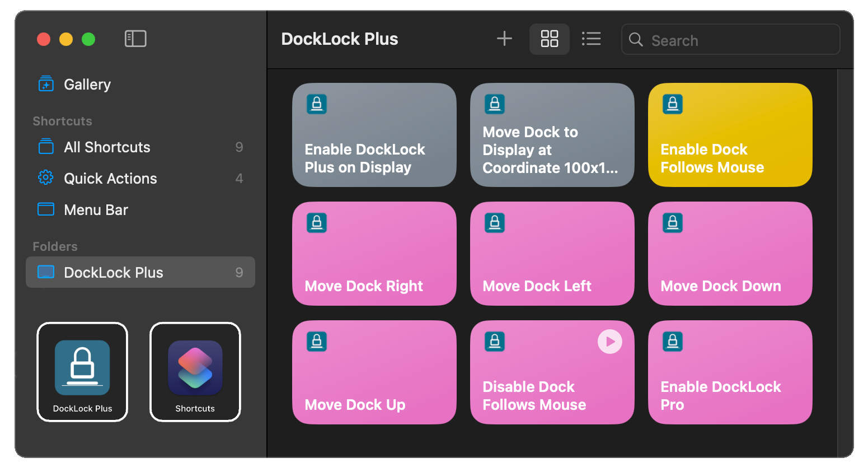The image size is (868, 472).
Task: Switch to grid view
Action: click(x=550, y=39)
